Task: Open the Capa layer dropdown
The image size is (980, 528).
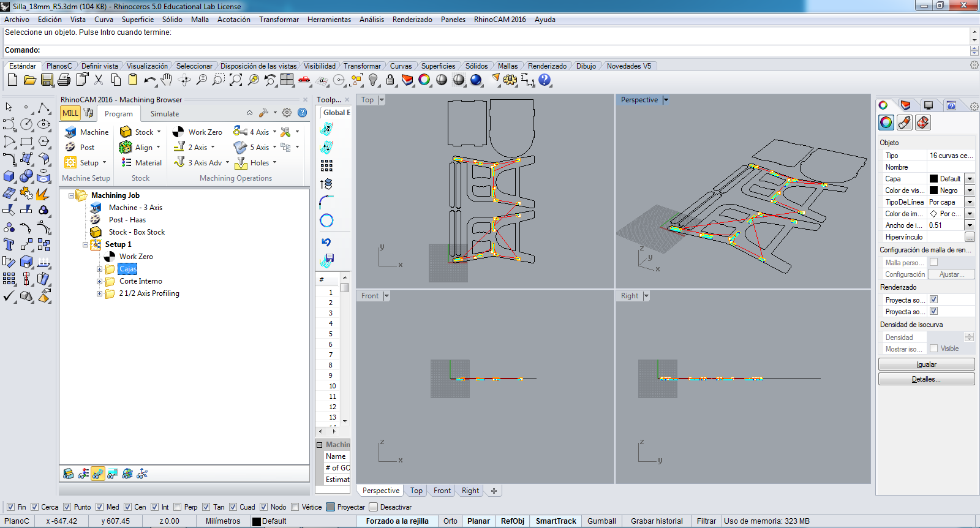Action: [970, 179]
